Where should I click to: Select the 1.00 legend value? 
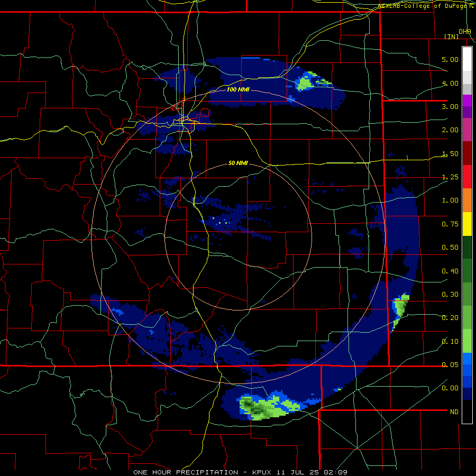pos(450,200)
